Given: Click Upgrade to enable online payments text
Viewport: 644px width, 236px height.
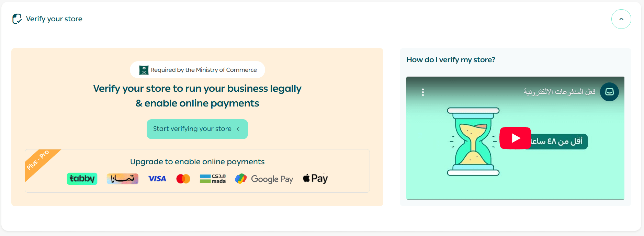Looking at the screenshot, I should [197, 162].
